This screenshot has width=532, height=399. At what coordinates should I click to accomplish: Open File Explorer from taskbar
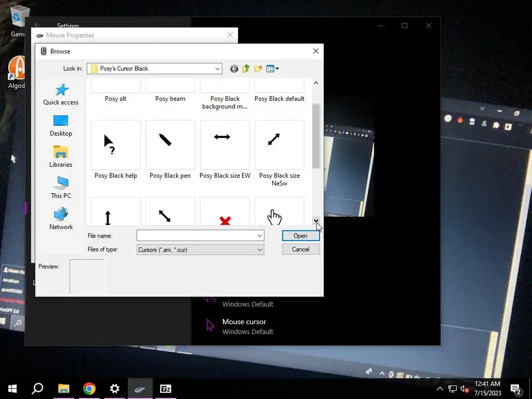pos(63,389)
